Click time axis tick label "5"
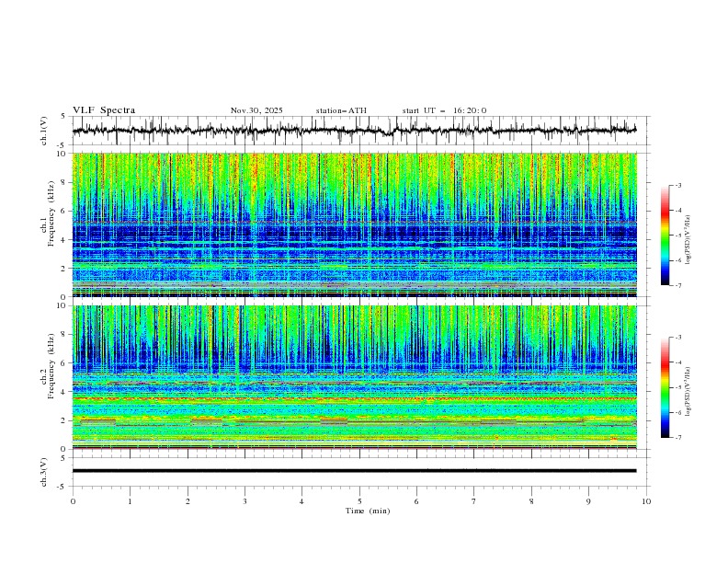 click(x=359, y=501)
